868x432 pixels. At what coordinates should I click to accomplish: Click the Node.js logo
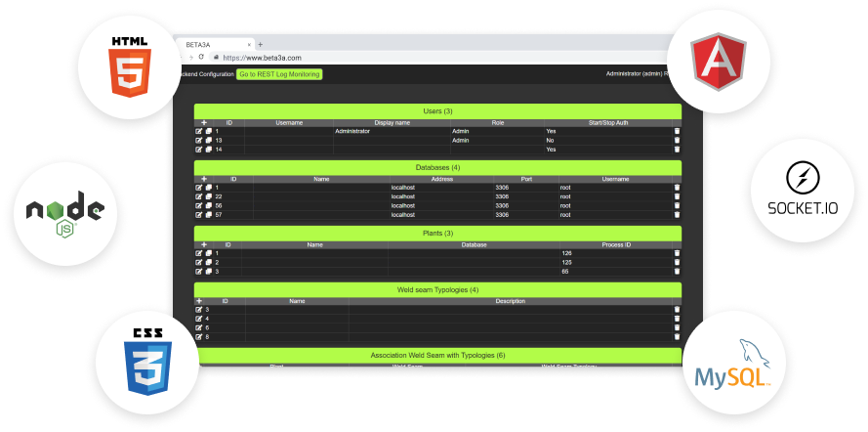[65, 214]
